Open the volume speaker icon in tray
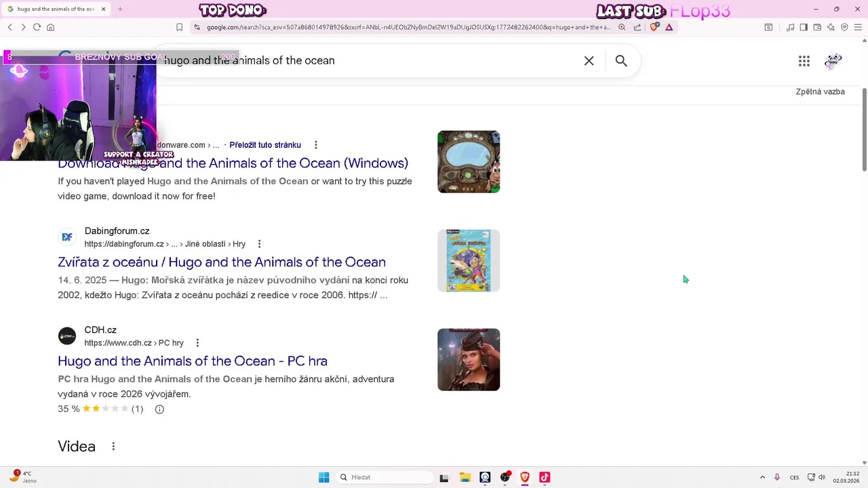This screenshot has height=488, width=868. pos(822,477)
